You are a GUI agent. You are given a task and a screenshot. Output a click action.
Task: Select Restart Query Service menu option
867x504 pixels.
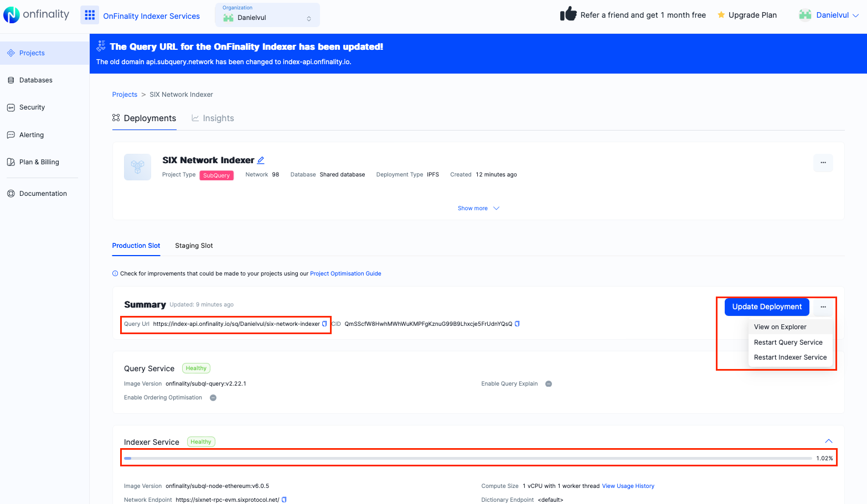pyautogui.click(x=788, y=342)
